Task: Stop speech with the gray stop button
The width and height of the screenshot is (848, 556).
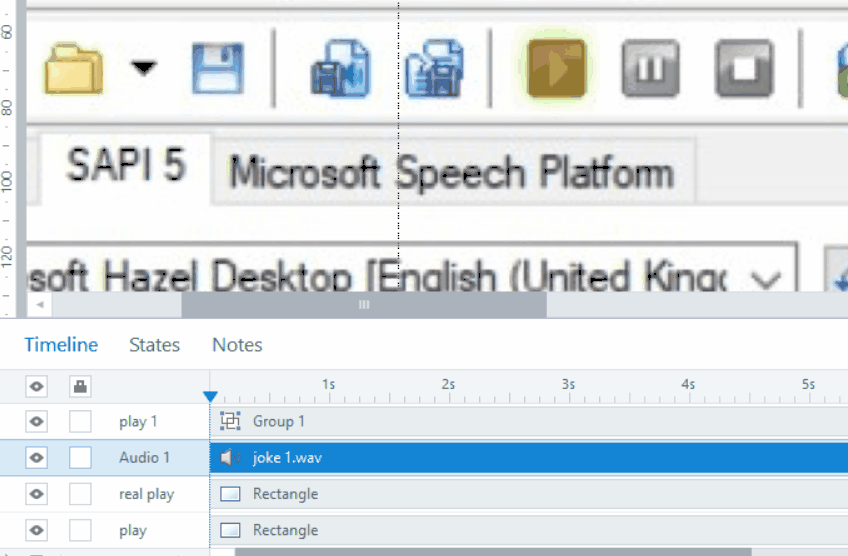Action: point(744,68)
